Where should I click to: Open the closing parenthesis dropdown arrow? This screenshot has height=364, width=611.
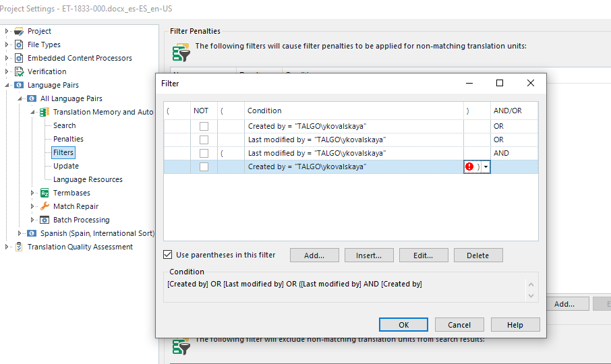tap(486, 166)
